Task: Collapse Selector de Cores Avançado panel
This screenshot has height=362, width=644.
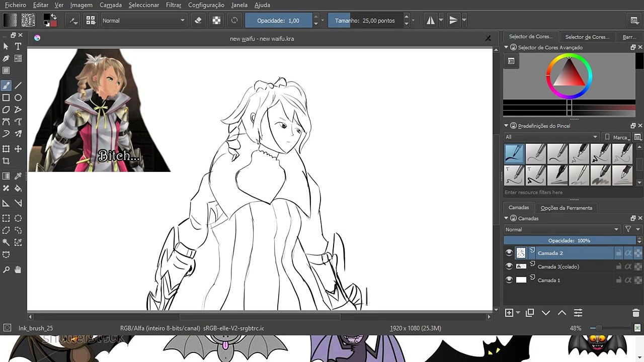Action: [x=507, y=47]
